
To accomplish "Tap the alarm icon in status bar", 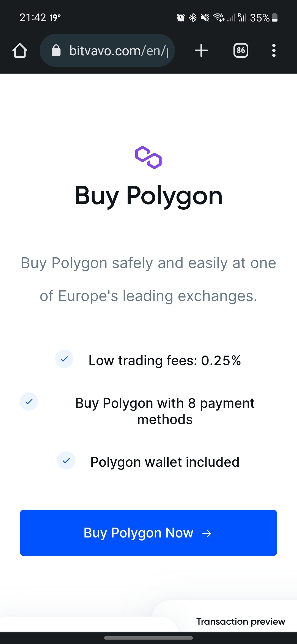I will pyautogui.click(x=181, y=18).
